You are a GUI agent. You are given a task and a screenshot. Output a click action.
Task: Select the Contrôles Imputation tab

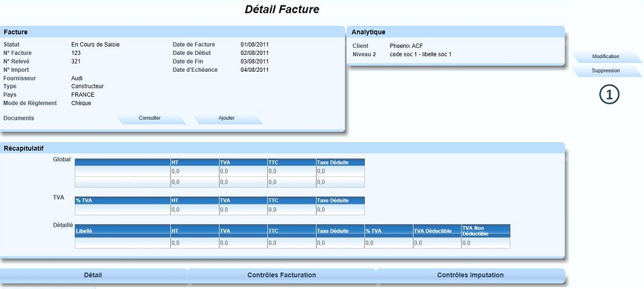click(470, 275)
